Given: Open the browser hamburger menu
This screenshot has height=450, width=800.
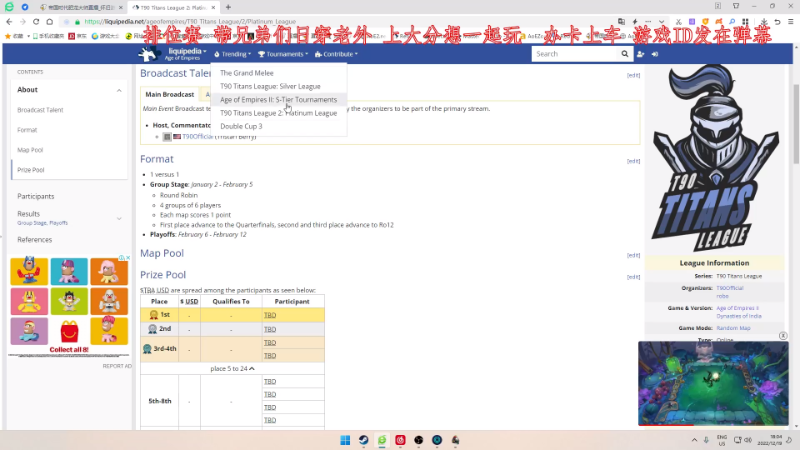Looking at the screenshot, I should [791, 21].
